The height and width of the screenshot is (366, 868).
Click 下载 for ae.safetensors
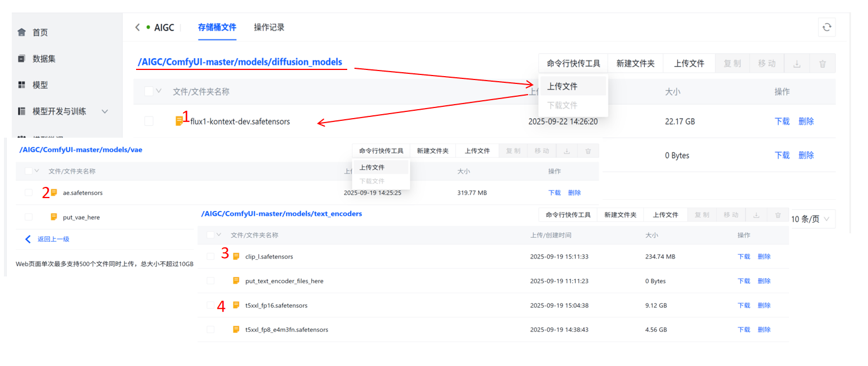coord(554,193)
